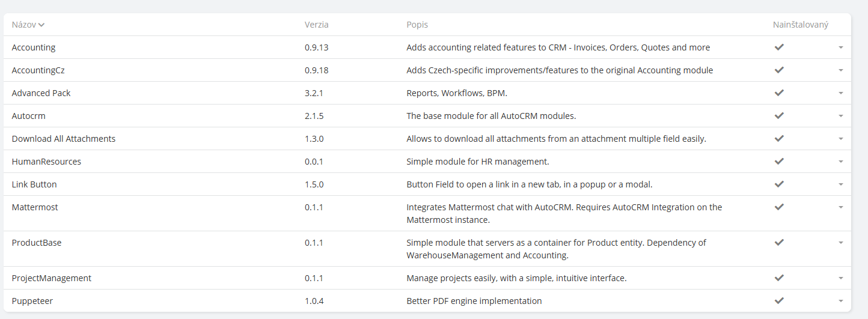Click the Nainštalovaný column header

tap(801, 25)
